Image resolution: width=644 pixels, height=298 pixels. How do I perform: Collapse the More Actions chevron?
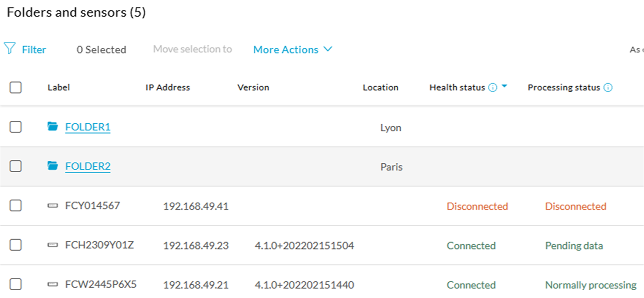click(x=327, y=49)
